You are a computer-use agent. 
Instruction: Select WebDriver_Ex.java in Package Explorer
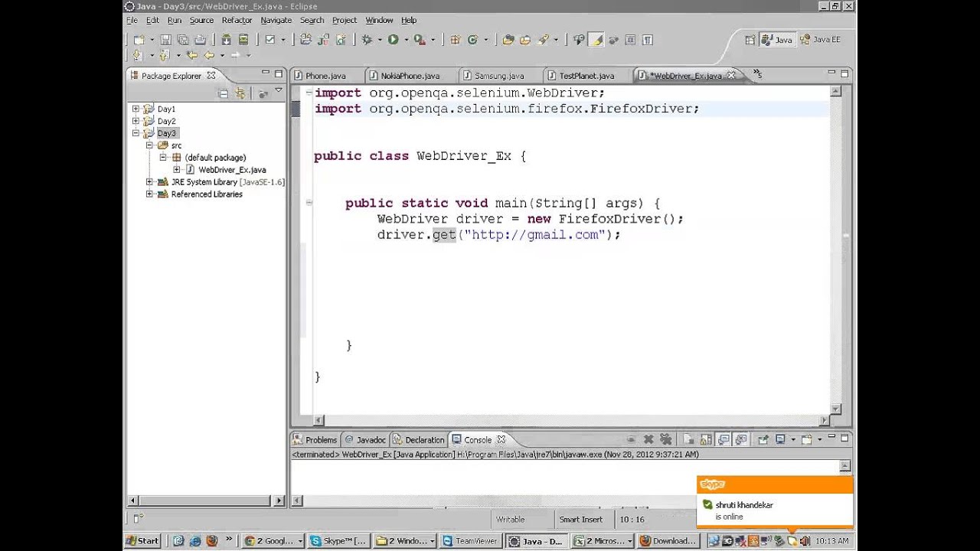coord(232,170)
